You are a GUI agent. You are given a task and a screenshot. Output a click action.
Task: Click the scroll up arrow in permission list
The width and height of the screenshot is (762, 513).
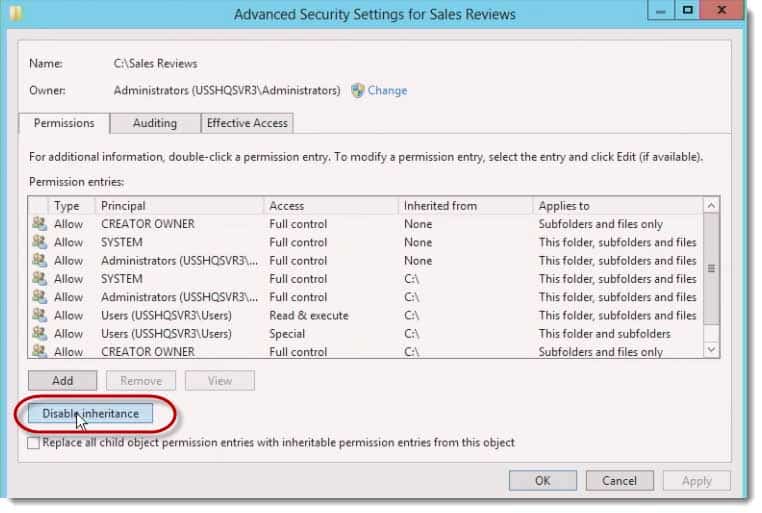tap(711, 205)
